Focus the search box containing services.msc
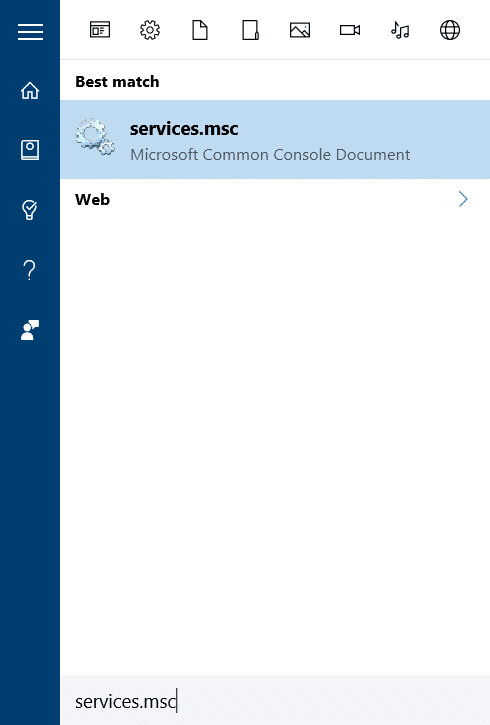 point(275,701)
